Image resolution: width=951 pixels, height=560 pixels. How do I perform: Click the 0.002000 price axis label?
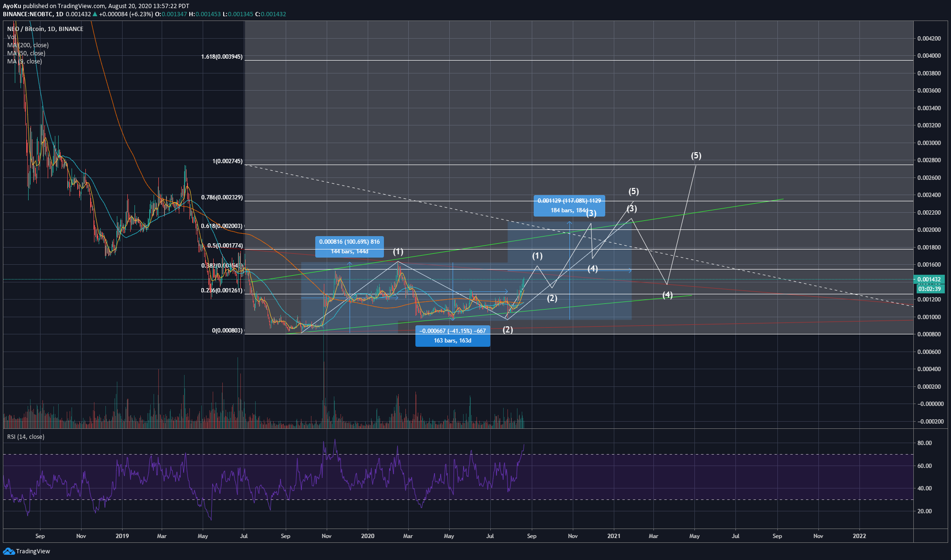pyautogui.click(x=929, y=230)
